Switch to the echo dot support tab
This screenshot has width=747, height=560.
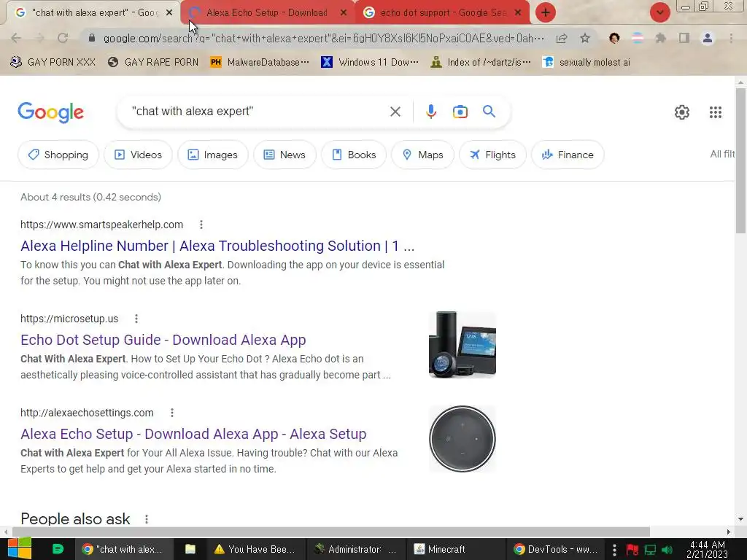point(441,13)
